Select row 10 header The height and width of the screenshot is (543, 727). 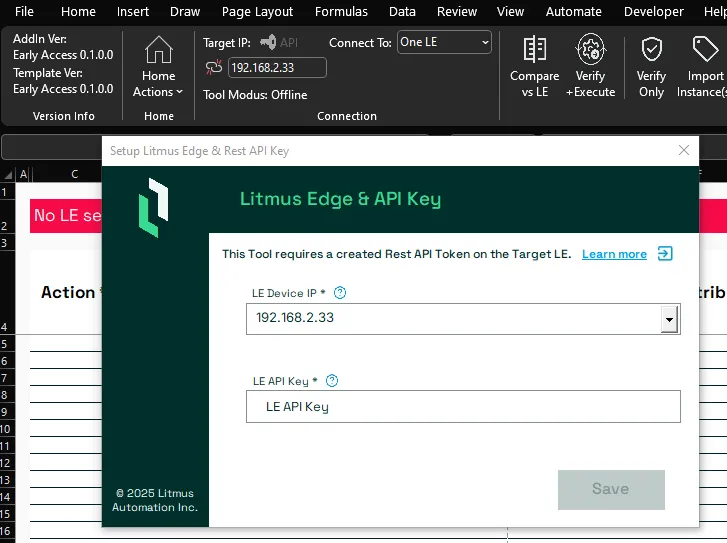click(7, 429)
